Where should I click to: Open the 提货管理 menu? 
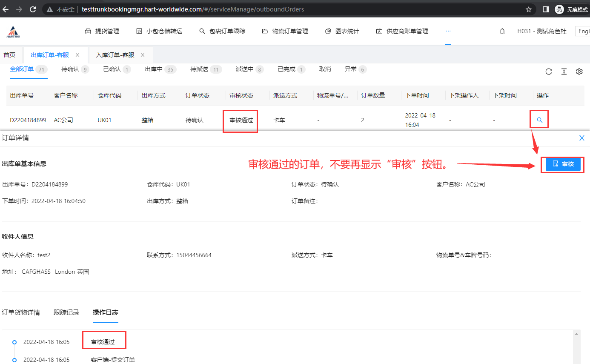pos(102,31)
